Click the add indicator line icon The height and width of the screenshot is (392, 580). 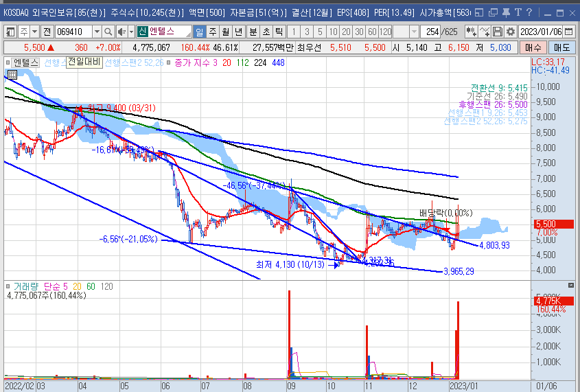click(484, 32)
